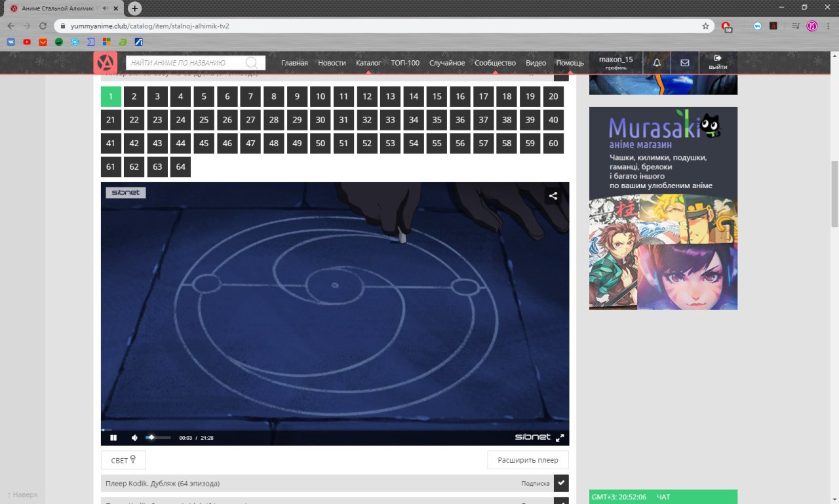Adjust the player volume slider
Screen dimensions: 839x504
point(158,438)
